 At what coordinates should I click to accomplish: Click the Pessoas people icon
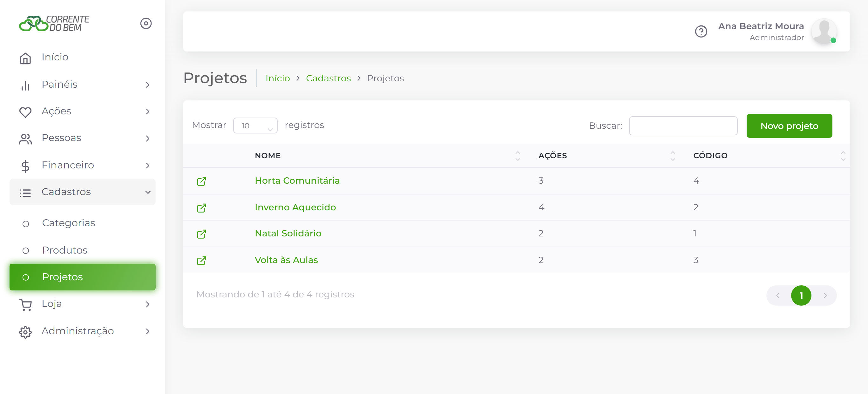[x=25, y=139]
